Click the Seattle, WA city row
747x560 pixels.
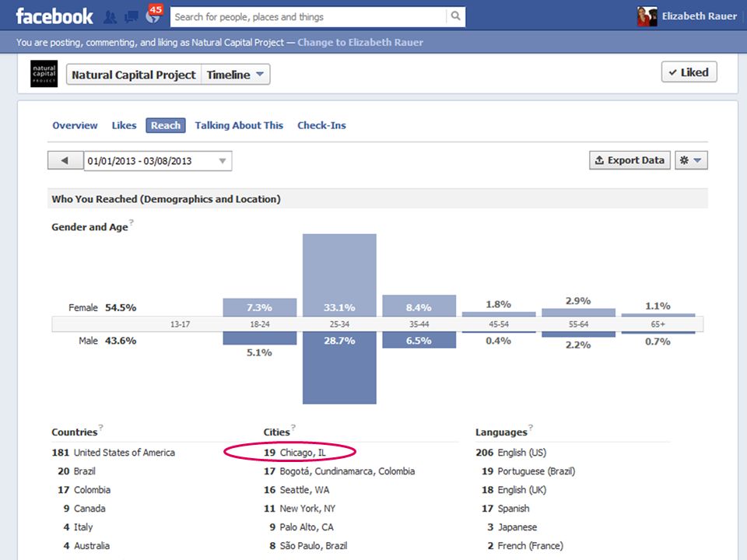(x=296, y=489)
